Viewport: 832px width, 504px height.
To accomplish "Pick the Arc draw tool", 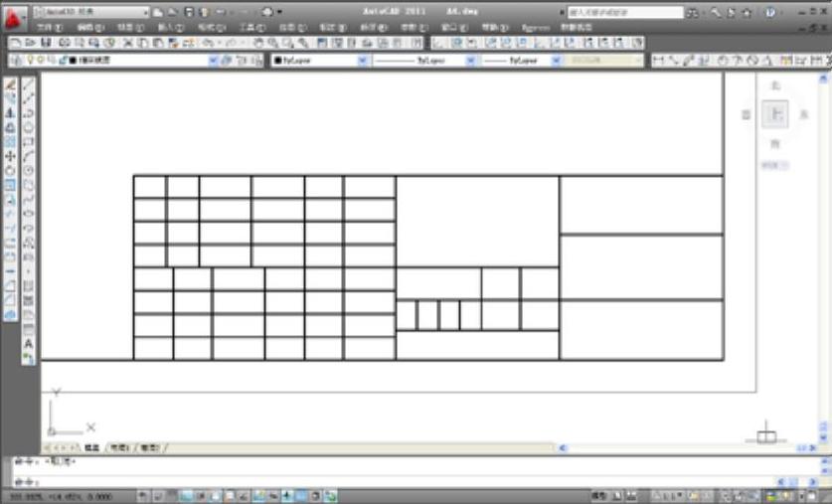I will [x=28, y=156].
